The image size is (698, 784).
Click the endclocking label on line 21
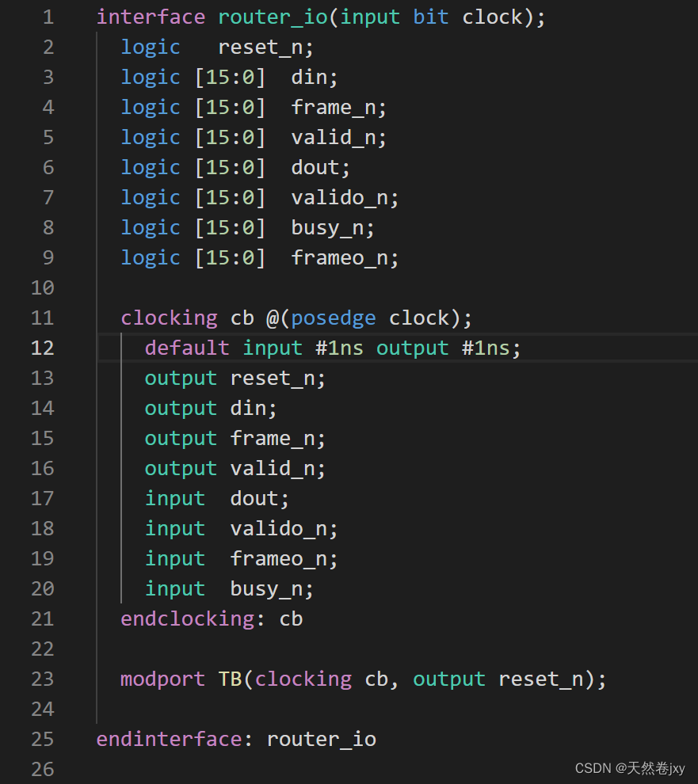pyautogui.click(x=188, y=618)
